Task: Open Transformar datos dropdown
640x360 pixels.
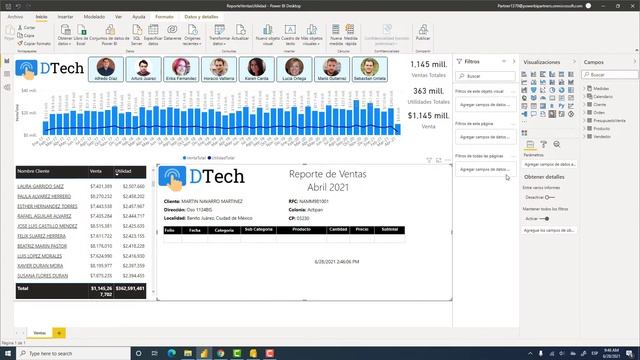Action: pos(219,34)
